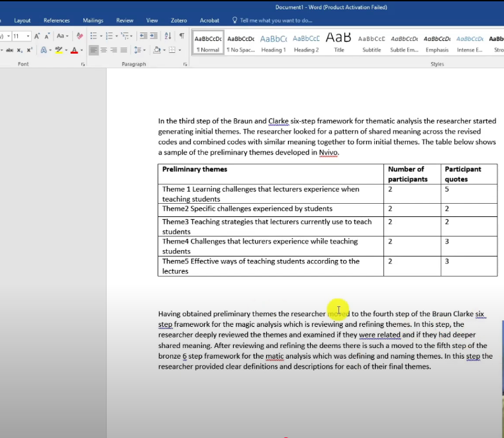This screenshot has height=438, width=504.
Task: Apply the Title style
Action: (x=339, y=43)
